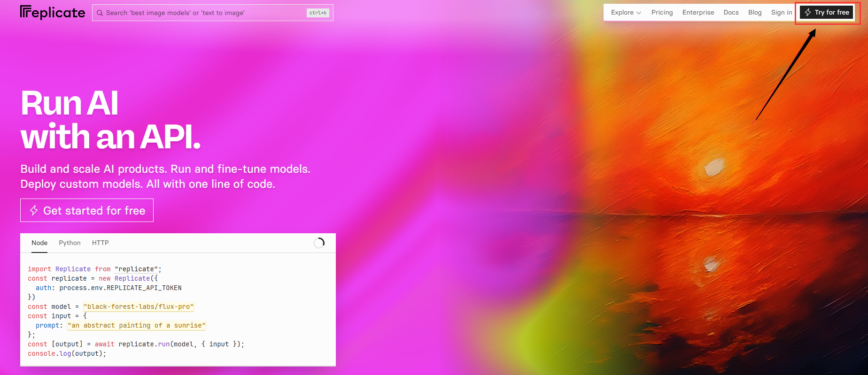
Task: Click the "black-forest-labs/flux-pro" model string
Action: point(139,306)
